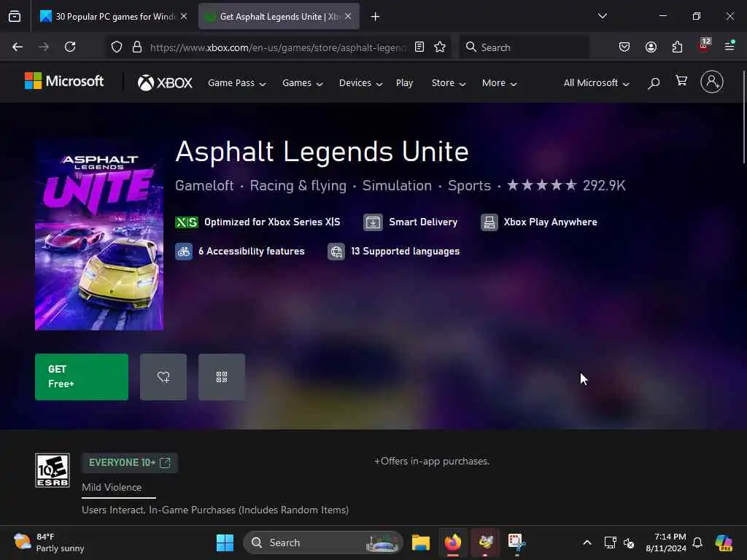The image size is (747, 560).
Task: Open the sign-in account avatar
Action: point(712,82)
